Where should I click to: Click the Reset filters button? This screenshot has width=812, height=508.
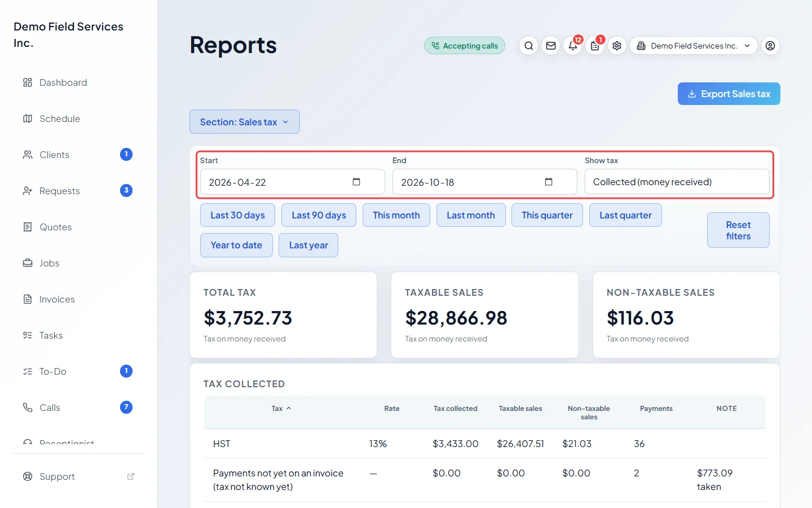pos(738,230)
